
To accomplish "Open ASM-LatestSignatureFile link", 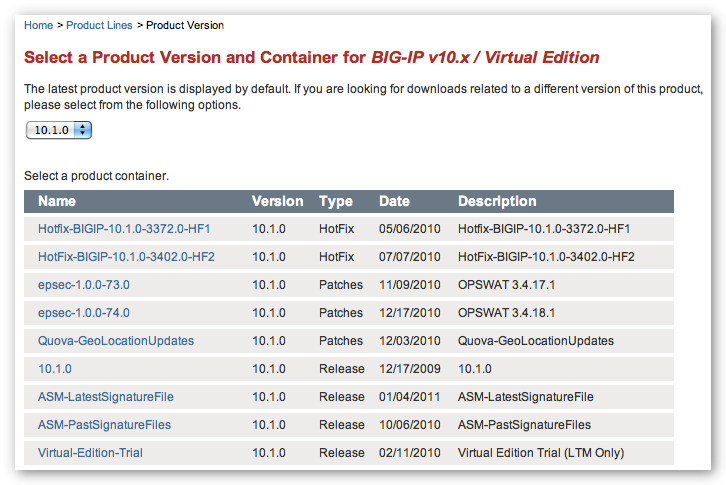I will [x=106, y=397].
